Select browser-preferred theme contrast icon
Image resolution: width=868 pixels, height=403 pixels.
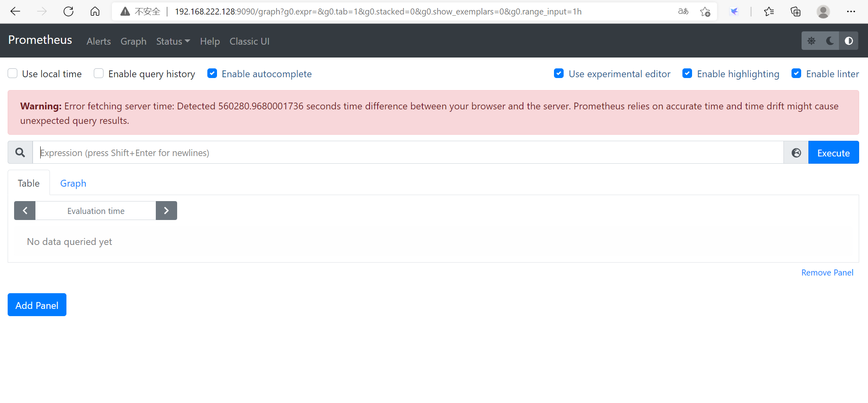pos(849,41)
